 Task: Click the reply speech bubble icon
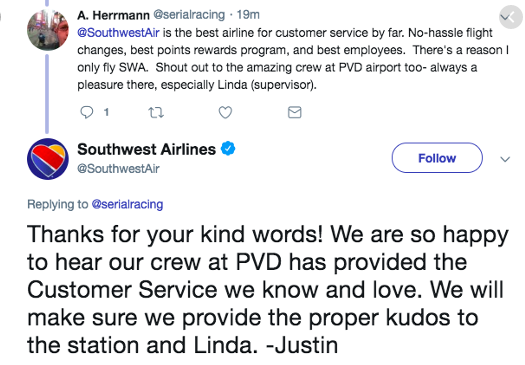pyautogui.click(x=87, y=112)
